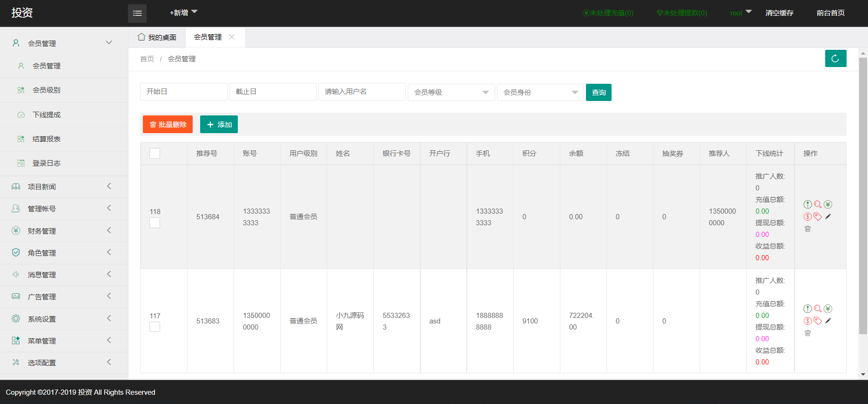Click the scrollbar down arrow
The image size is (868, 404).
click(x=863, y=375)
